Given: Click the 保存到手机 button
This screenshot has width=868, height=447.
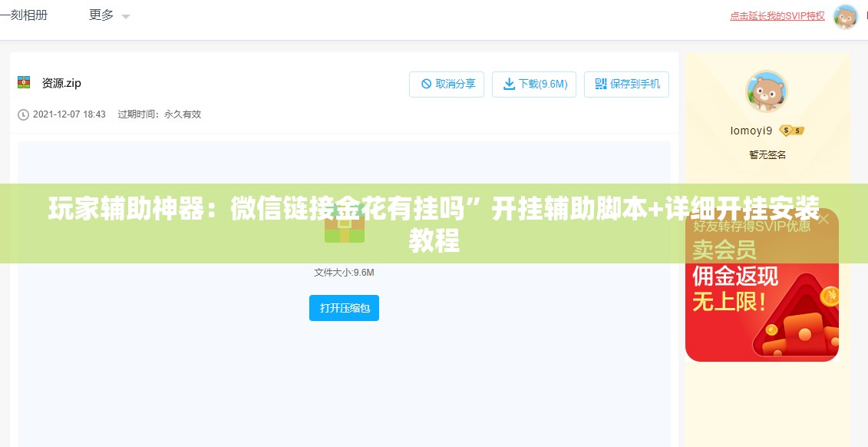Looking at the screenshot, I should pyautogui.click(x=627, y=84).
